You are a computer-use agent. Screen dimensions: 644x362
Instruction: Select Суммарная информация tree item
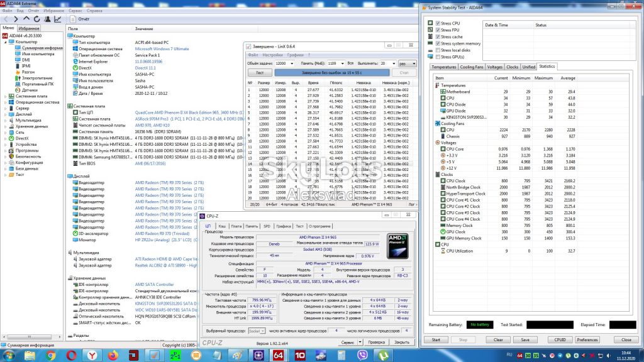click(x=42, y=48)
